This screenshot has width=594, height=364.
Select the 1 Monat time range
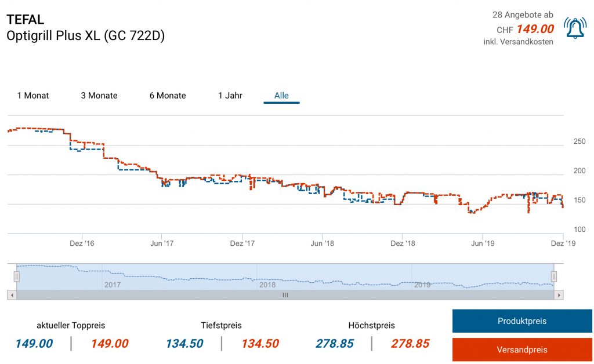point(33,96)
